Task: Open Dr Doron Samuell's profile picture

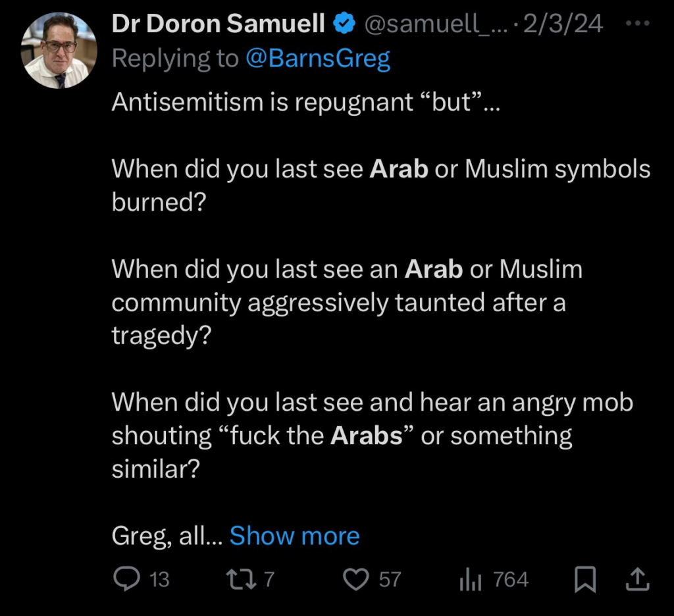Action: (59, 49)
